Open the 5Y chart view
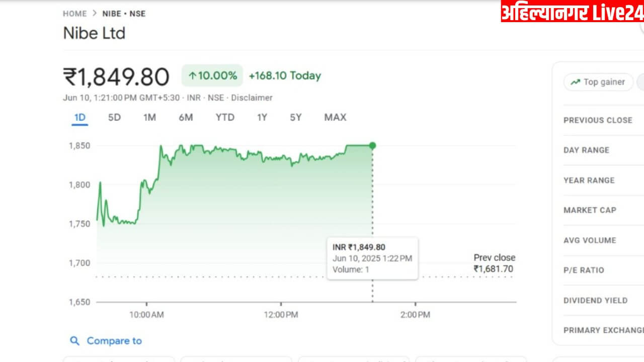 [296, 117]
